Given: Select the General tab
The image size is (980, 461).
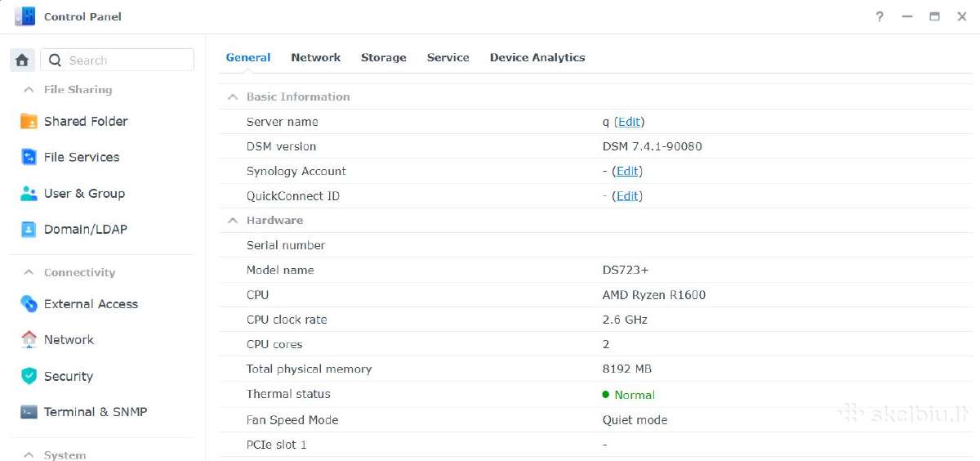Looking at the screenshot, I should click(248, 57).
